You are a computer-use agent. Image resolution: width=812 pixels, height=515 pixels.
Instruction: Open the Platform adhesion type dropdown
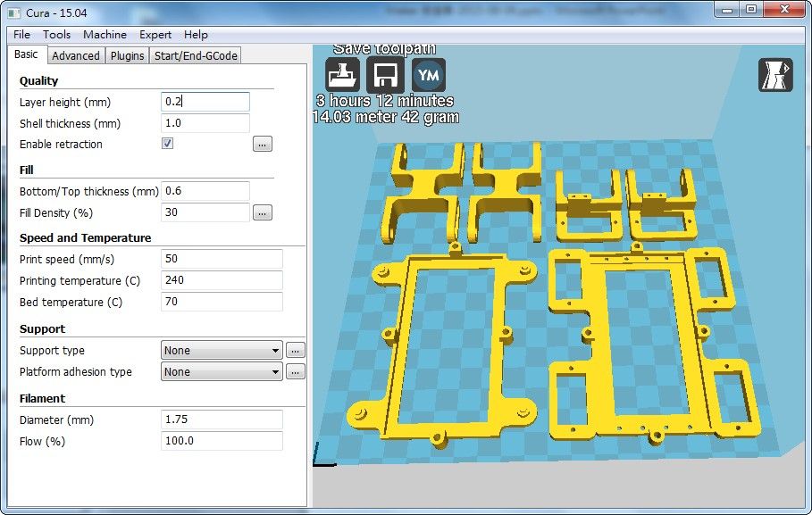click(x=222, y=371)
